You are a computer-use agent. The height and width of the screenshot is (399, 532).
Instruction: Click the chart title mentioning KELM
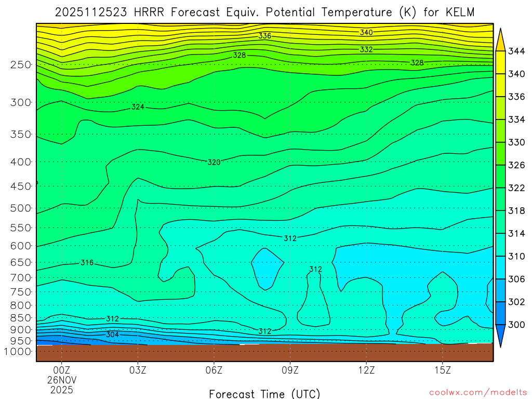[264, 12]
